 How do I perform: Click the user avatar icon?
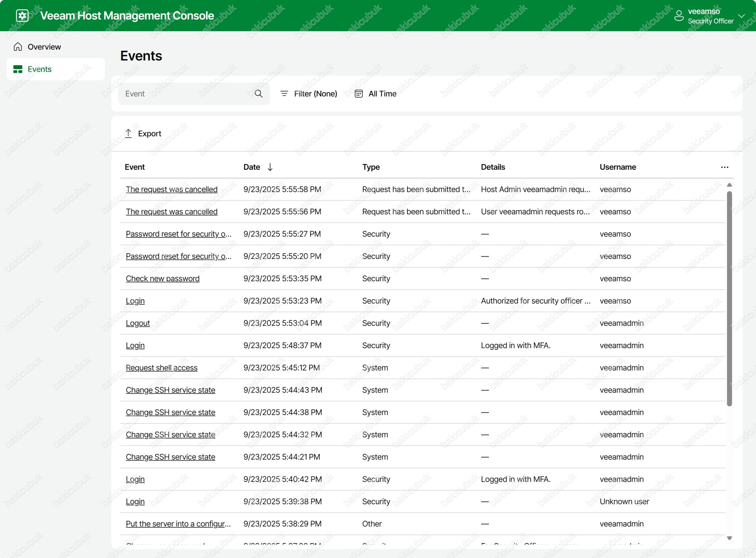coord(679,16)
